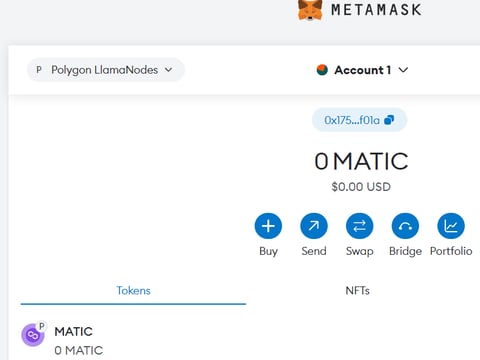
Task: Click the Buy label under the plus button
Action: 268,251
